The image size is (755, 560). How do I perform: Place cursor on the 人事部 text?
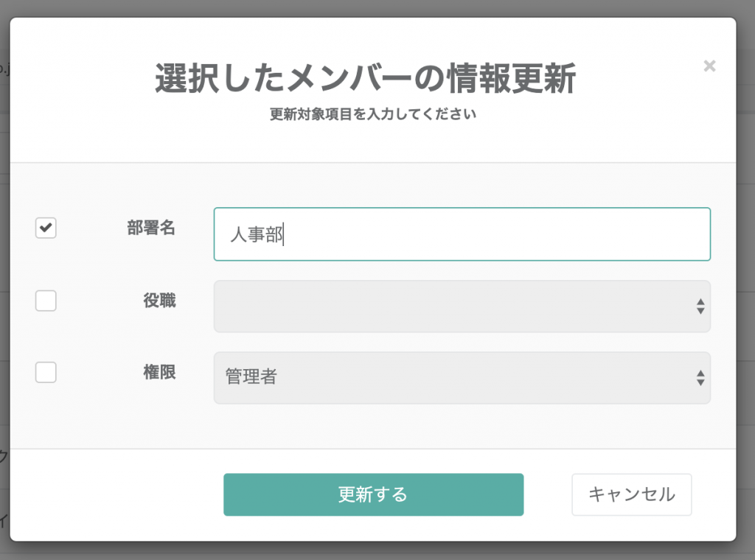coord(256,236)
